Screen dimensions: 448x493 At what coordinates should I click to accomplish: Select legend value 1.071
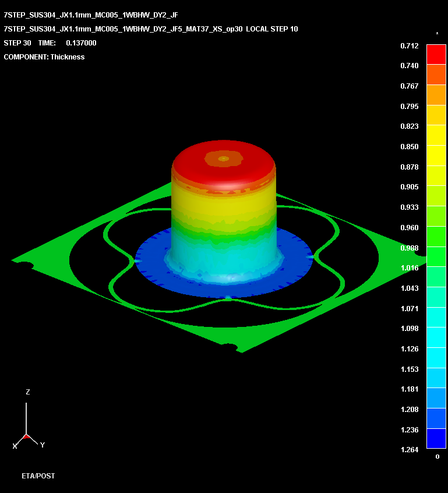[410, 308]
